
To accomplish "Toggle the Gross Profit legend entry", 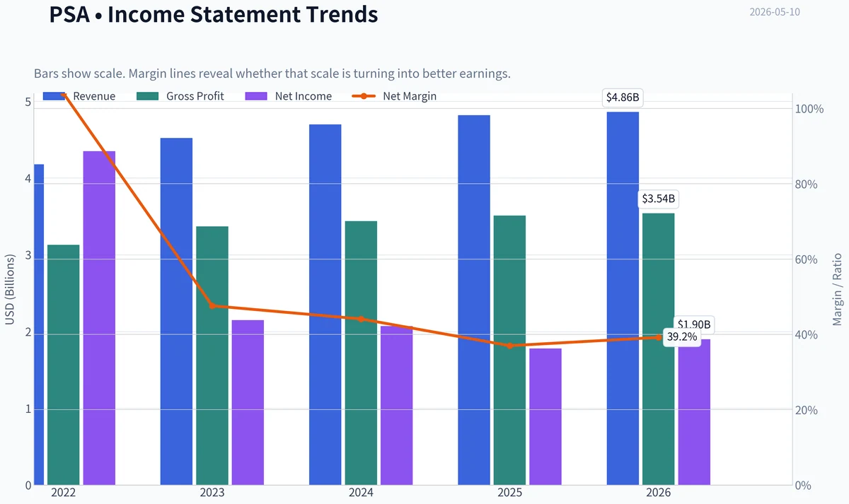I will click(x=180, y=96).
